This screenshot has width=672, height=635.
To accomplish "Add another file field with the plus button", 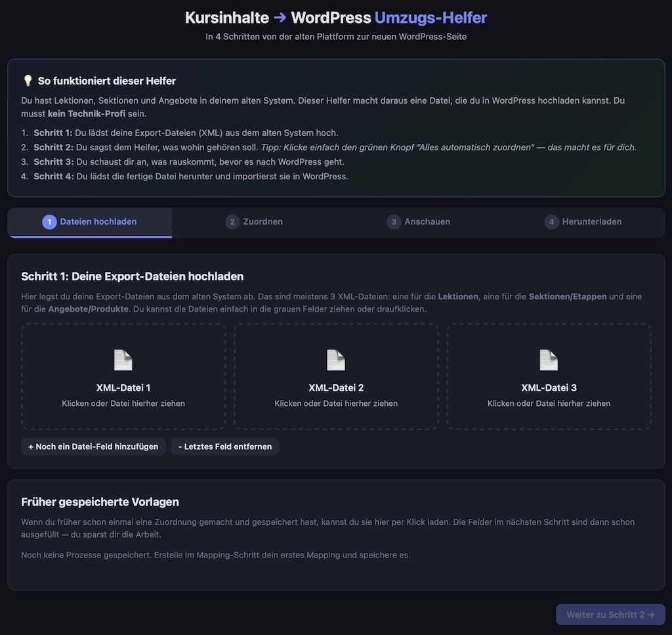I will [93, 447].
